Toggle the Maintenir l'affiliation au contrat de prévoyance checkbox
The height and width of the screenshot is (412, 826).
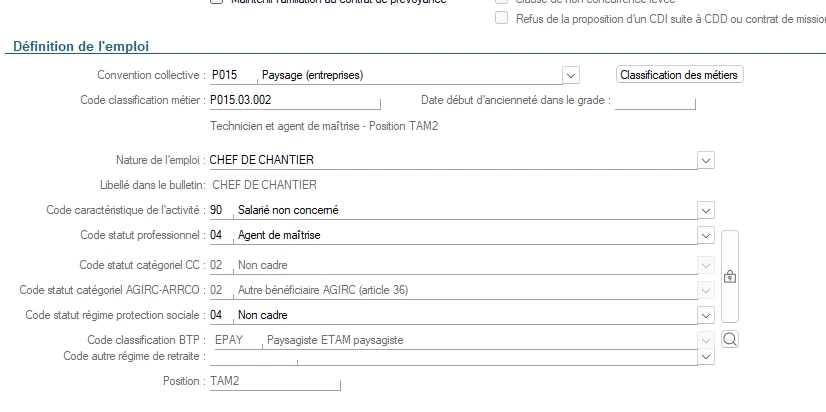216,1
